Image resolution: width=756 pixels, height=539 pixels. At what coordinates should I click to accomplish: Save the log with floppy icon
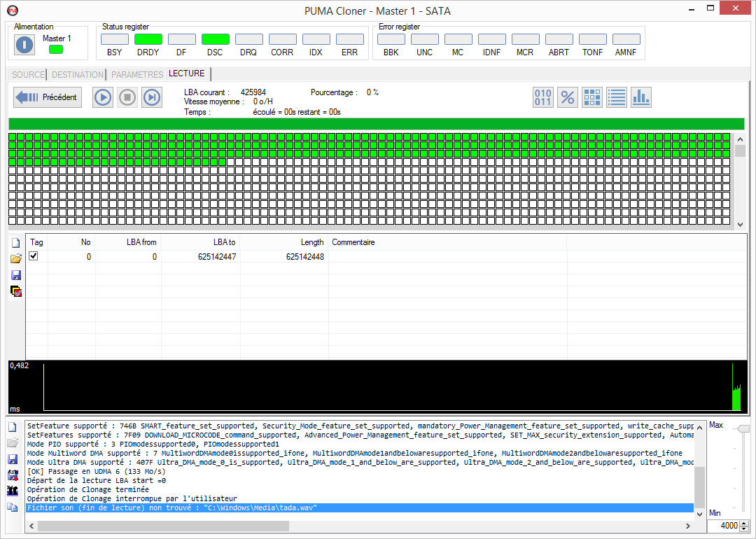pos(13,459)
